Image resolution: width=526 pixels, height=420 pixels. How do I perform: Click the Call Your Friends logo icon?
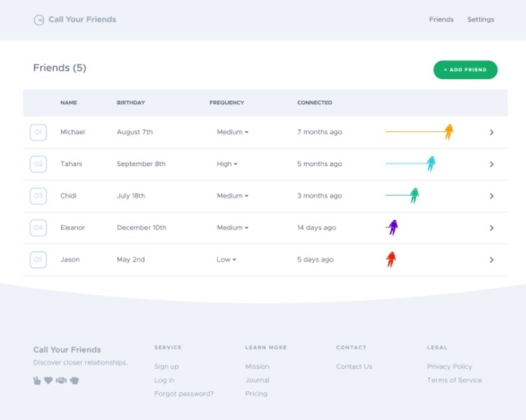[39, 20]
